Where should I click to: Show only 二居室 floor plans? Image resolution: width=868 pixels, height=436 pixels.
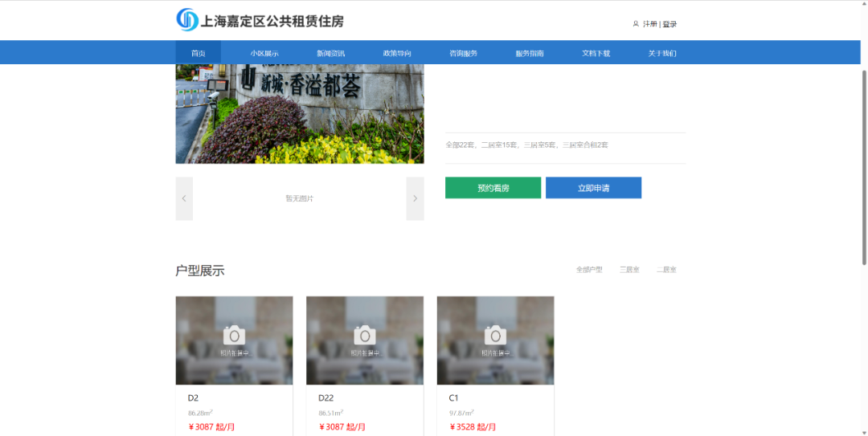(666, 270)
